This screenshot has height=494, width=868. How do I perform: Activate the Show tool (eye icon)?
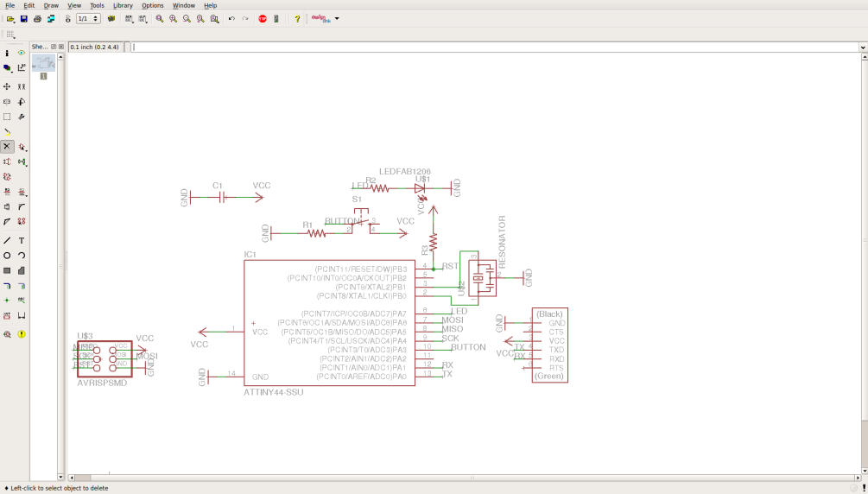22,53
